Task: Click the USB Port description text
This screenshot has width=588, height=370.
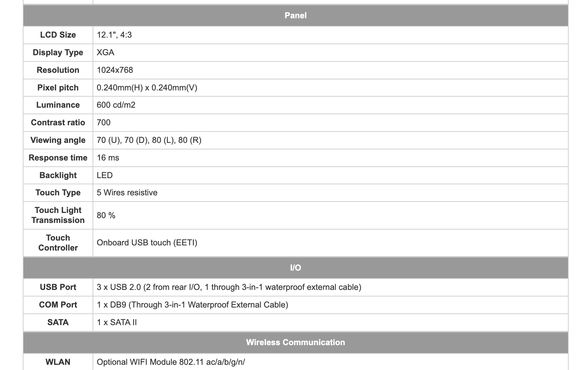Action: pos(229,287)
